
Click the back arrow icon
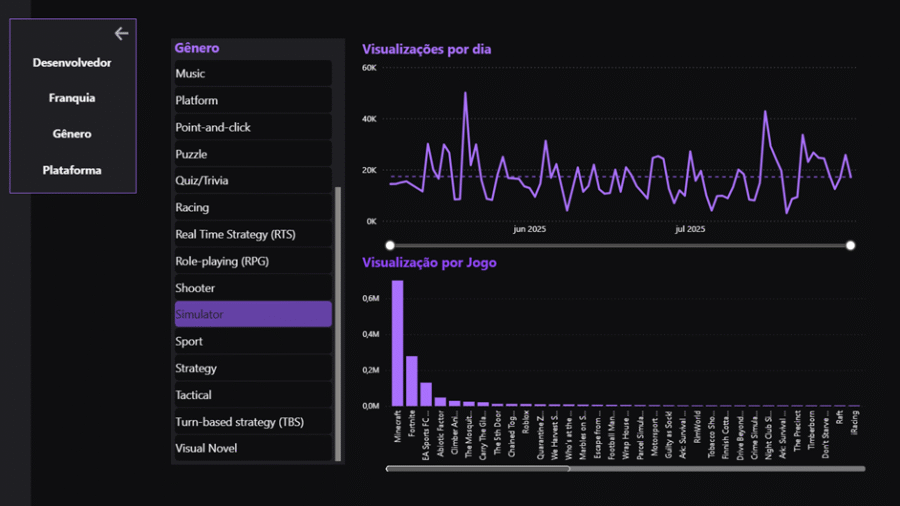click(121, 34)
